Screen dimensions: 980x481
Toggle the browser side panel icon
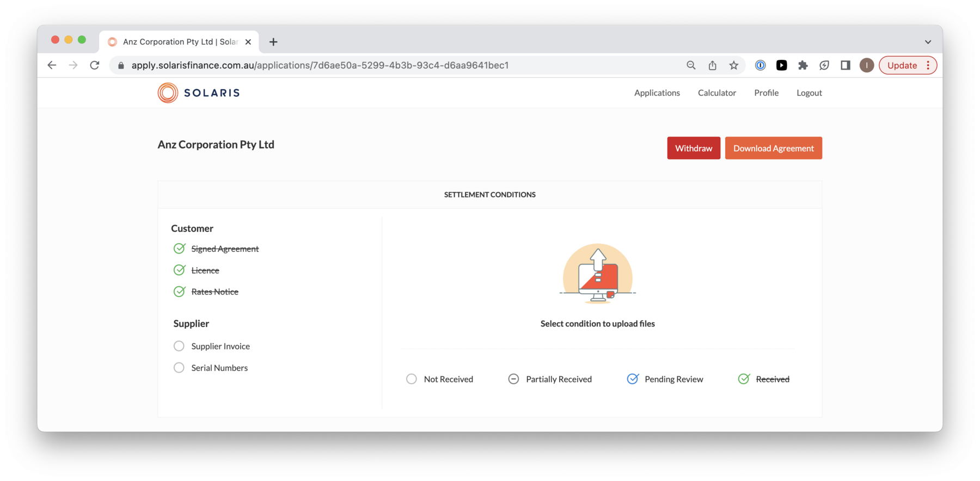click(x=846, y=65)
